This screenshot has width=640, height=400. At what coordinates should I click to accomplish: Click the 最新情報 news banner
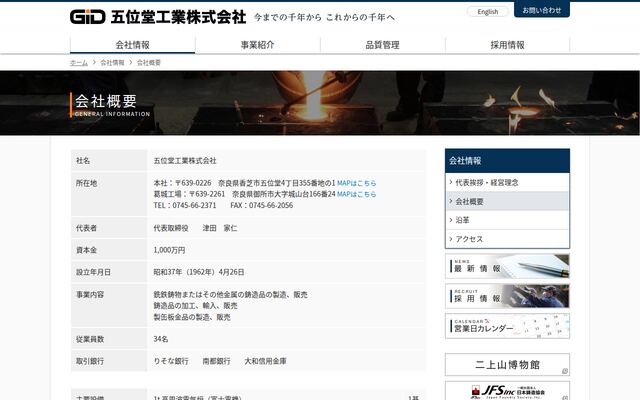[x=507, y=267]
